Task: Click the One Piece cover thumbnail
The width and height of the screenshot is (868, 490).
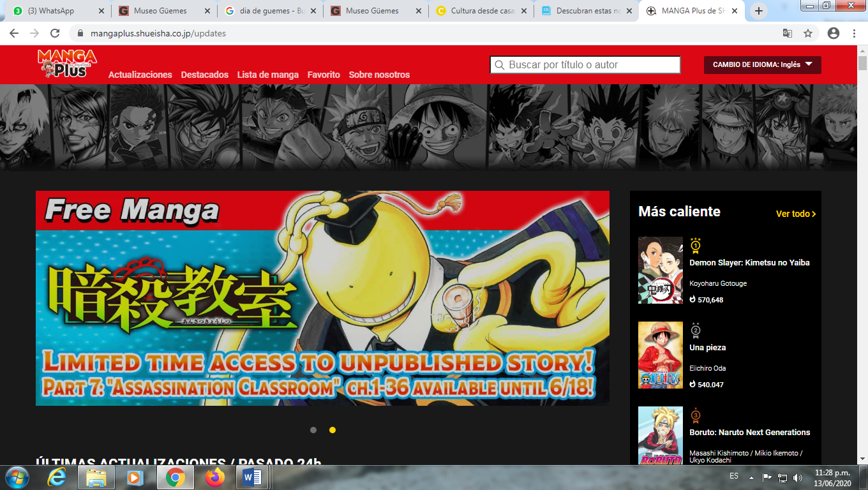Action: [661, 355]
